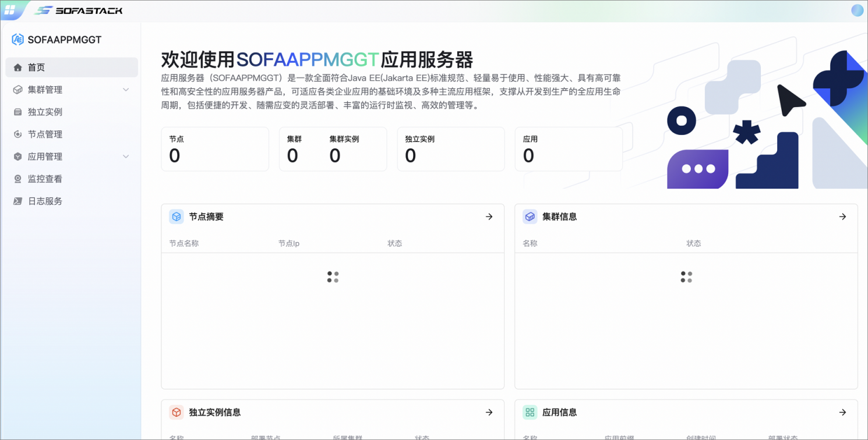Click the 独立实例 count card
868x440 pixels.
coord(451,149)
